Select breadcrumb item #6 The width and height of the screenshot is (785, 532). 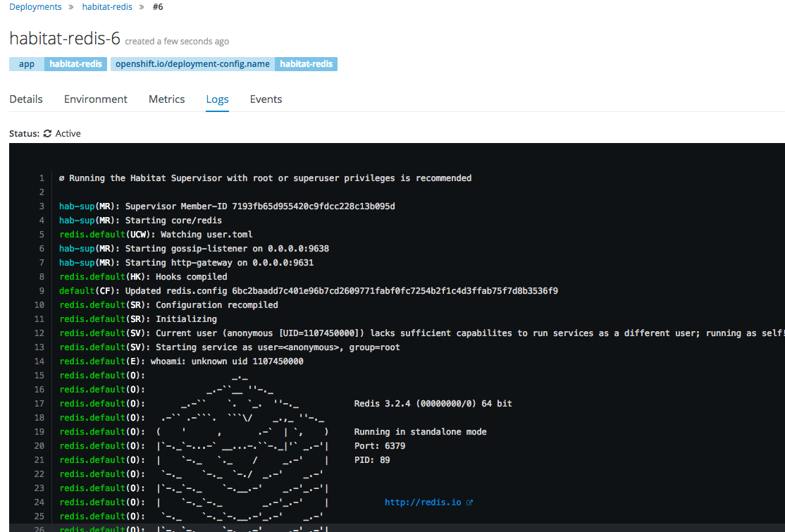click(x=157, y=6)
